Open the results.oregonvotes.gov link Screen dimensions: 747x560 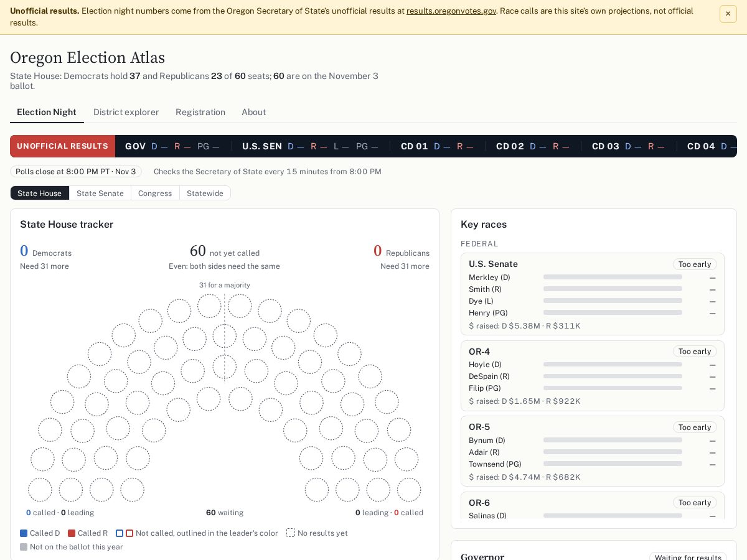tap(451, 11)
